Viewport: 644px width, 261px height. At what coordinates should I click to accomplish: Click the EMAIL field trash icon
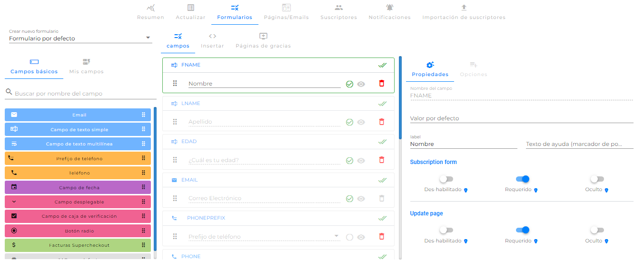(x=381, y=198)
